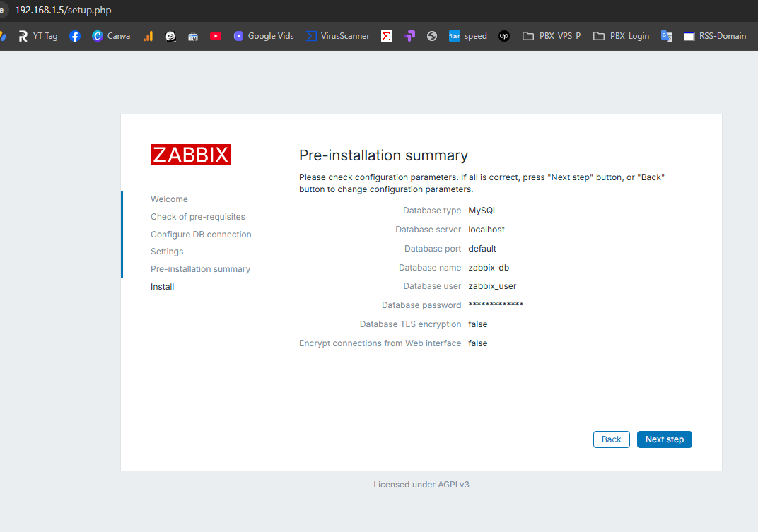Open the grey globe bookmark icon

click(432, 36)
